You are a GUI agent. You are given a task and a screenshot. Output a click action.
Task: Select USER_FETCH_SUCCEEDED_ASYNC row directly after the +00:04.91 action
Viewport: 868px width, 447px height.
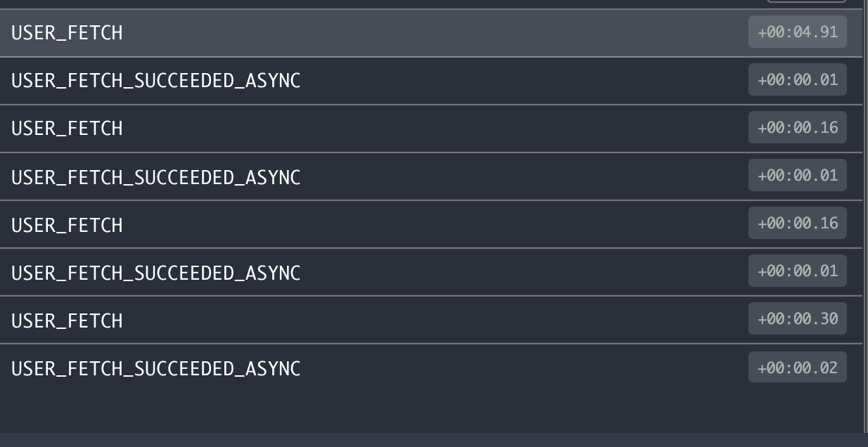click(x=430, y=81)
